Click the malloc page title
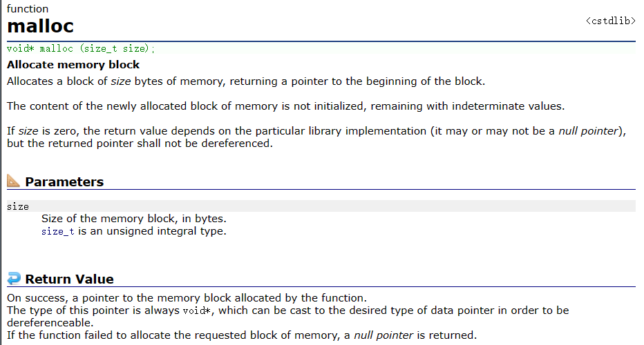This screenshot has height=345, width=644. [x=40, y=26]
